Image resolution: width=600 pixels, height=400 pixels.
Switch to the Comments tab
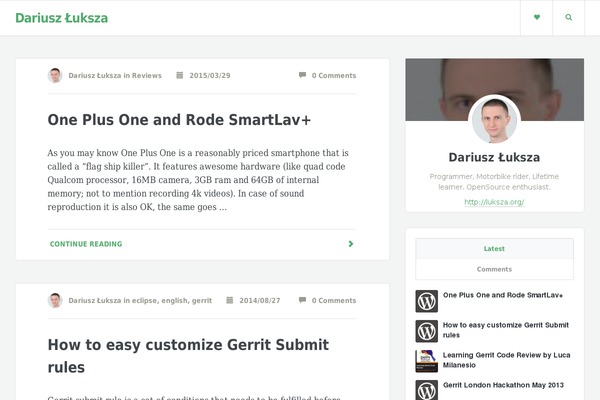pos(494,269)
